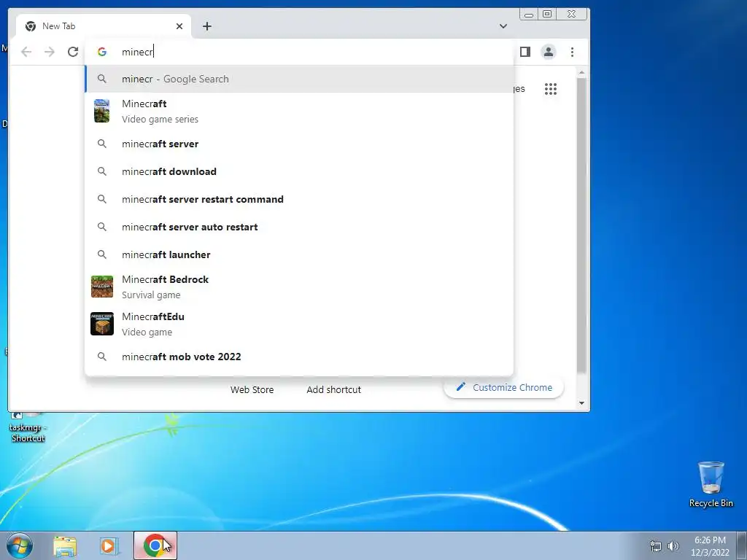Open a new tab with plus button
This screenshot has width=747, height=560.
pyautogui.click(x=206, y=26)
